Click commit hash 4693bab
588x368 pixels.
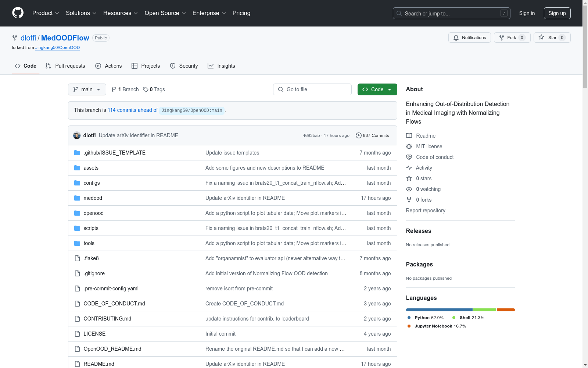click(311, 135)
